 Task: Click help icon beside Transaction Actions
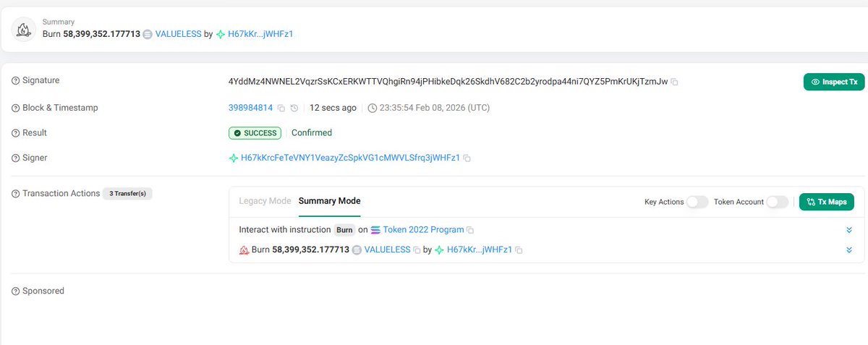click(15, 194)
